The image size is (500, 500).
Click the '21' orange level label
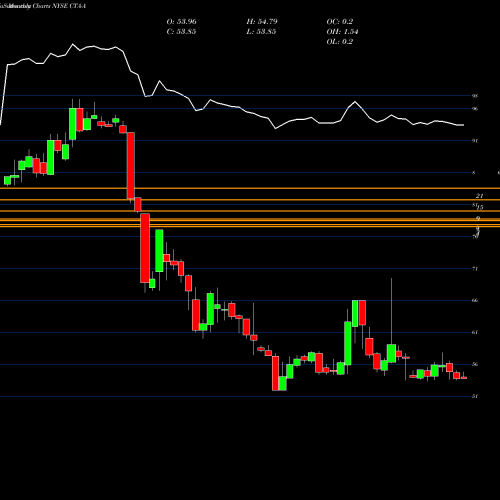click(x=479, y=196)
